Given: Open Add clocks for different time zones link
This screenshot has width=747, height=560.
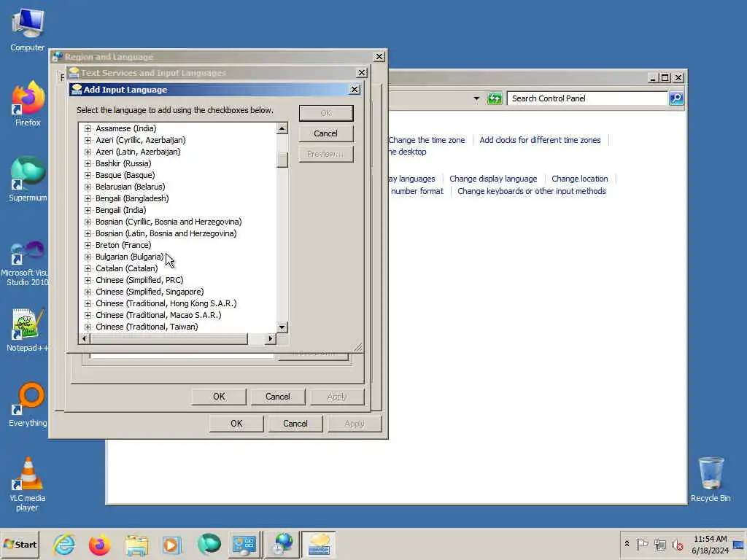Looking at the screenshot, I should 541,140.
